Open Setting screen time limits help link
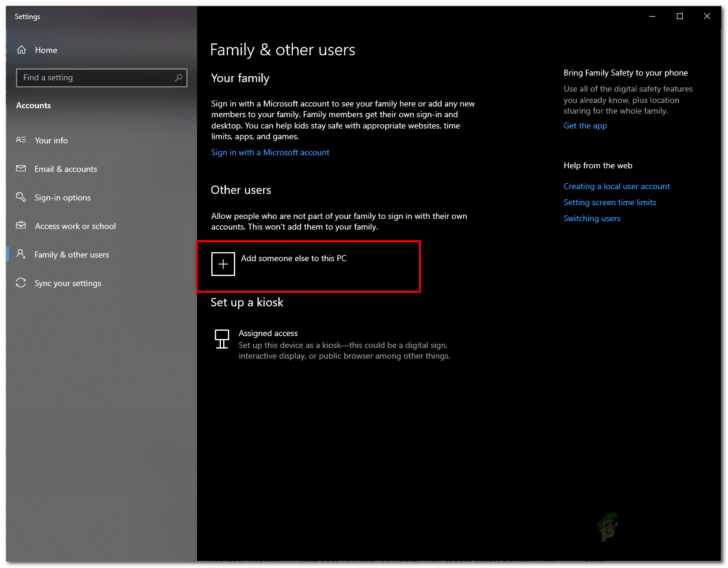 (610, 202)
